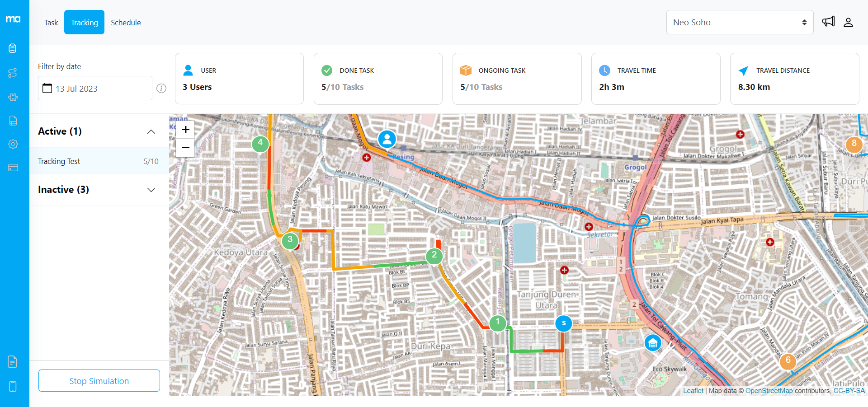Switch to the Schedule tab
Viewport: 868px width, 407px height.
pyautogui.click(x=126, y=23)
